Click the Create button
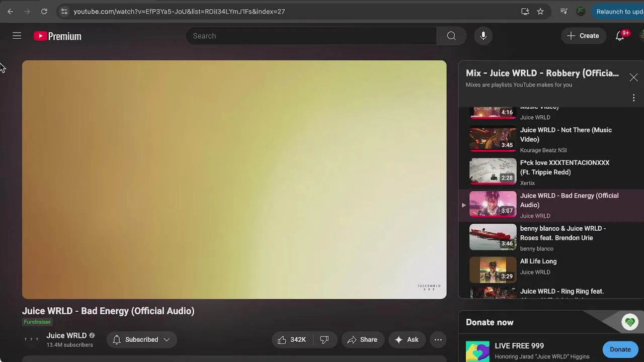 coord(583,36)
